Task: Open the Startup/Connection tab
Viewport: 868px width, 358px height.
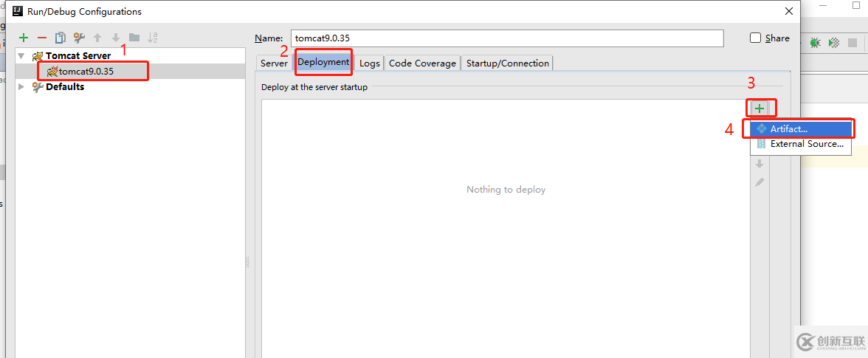Action: tap(508, 63)
